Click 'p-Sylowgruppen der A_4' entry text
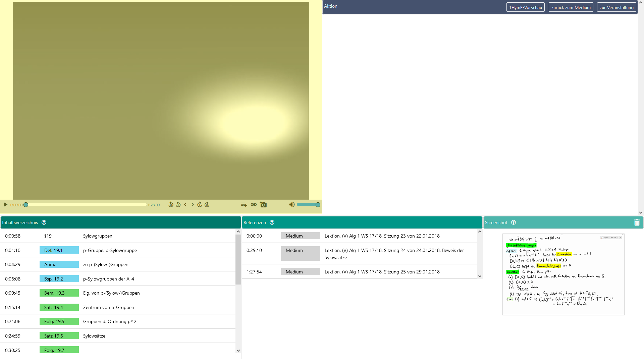The width and height of the screenshot is (644, 359). point(108,279)
